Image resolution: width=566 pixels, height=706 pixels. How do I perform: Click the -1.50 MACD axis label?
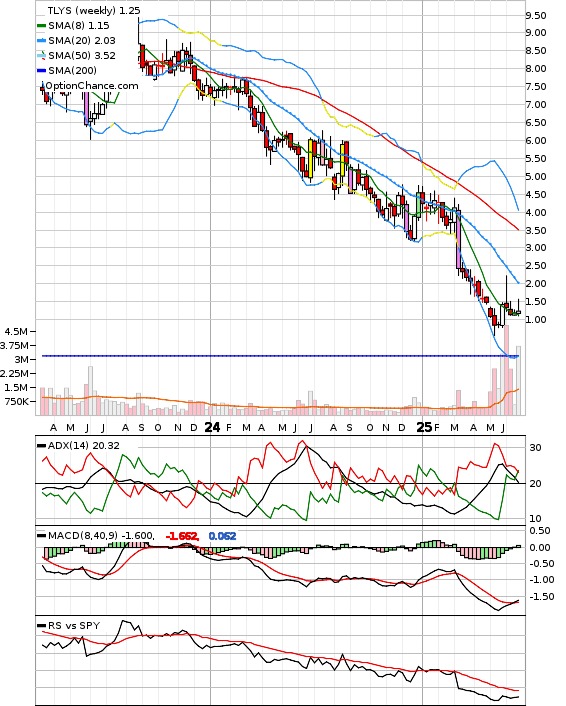coord(542,597)
